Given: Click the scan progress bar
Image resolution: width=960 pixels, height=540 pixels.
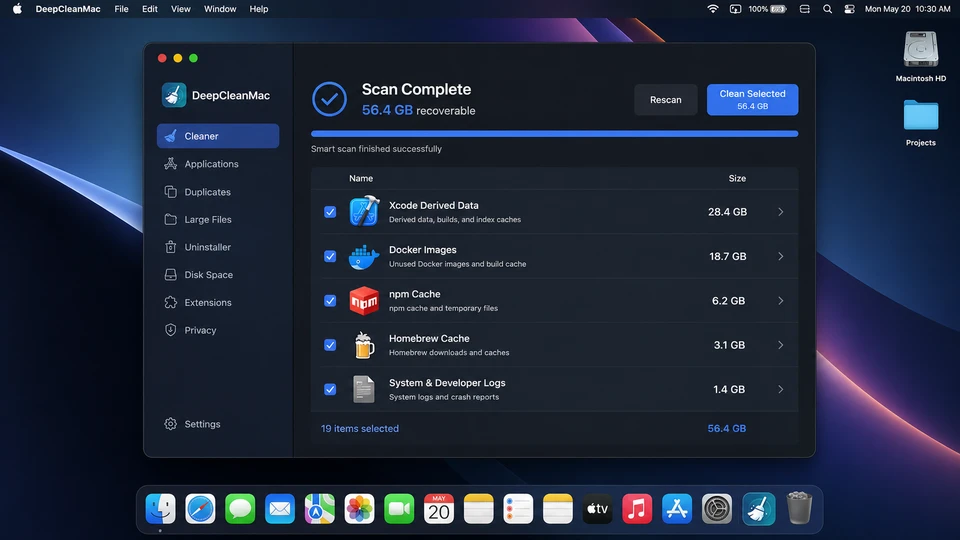Looking at the screenshot, I should coord(555,133).
